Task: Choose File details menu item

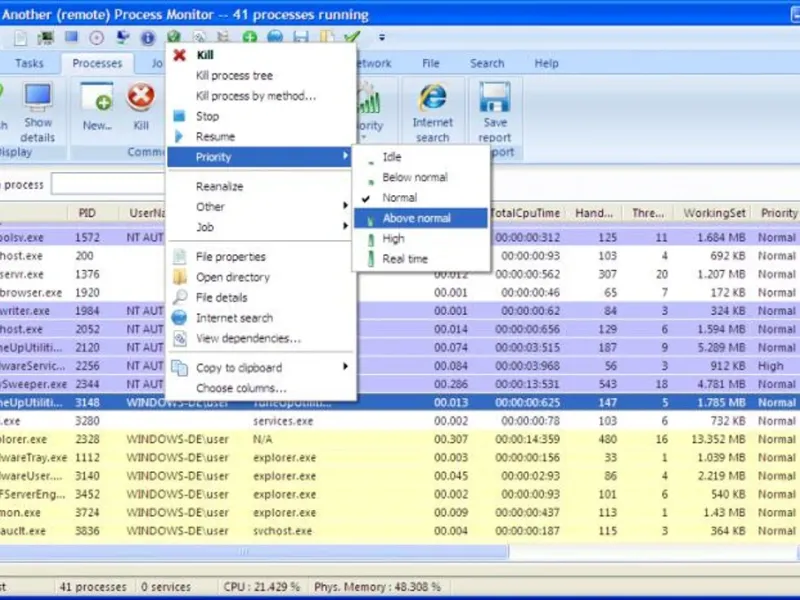Action: tap(260, 297)
